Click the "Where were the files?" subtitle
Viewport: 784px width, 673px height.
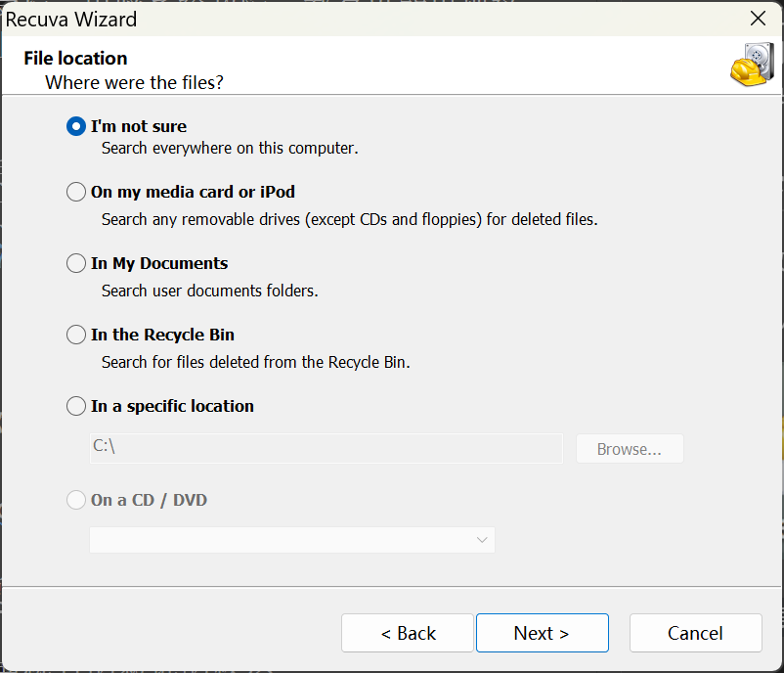coord(134,82)
